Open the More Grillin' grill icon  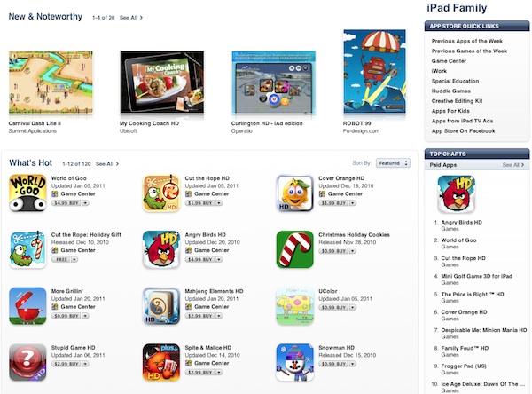(x=27, y=306)
